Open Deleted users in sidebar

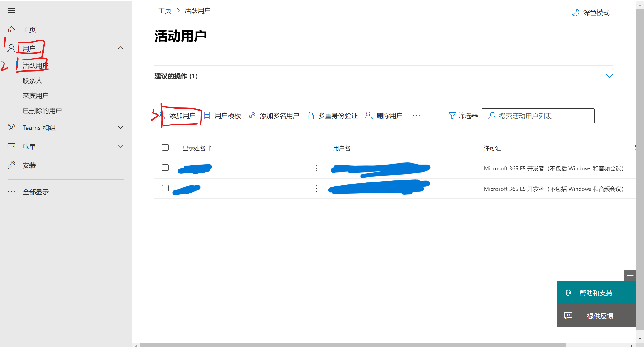pos(42,110)
